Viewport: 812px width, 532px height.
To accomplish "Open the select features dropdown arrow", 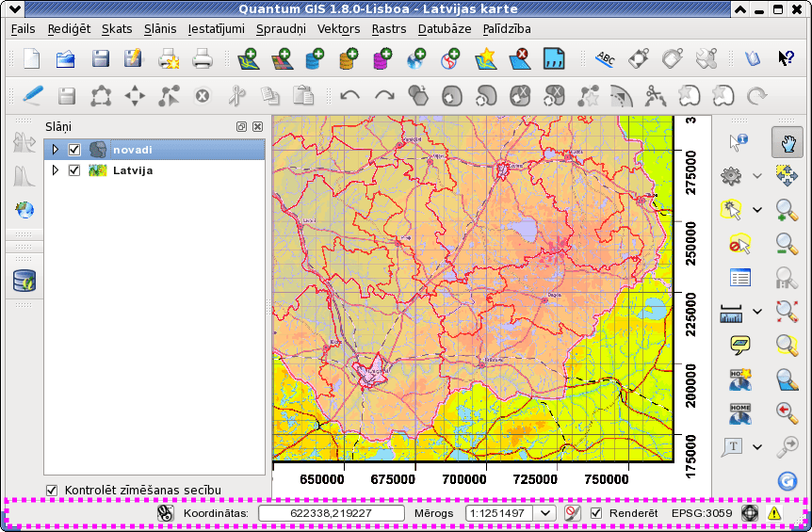I will click(x=757, y=210).
